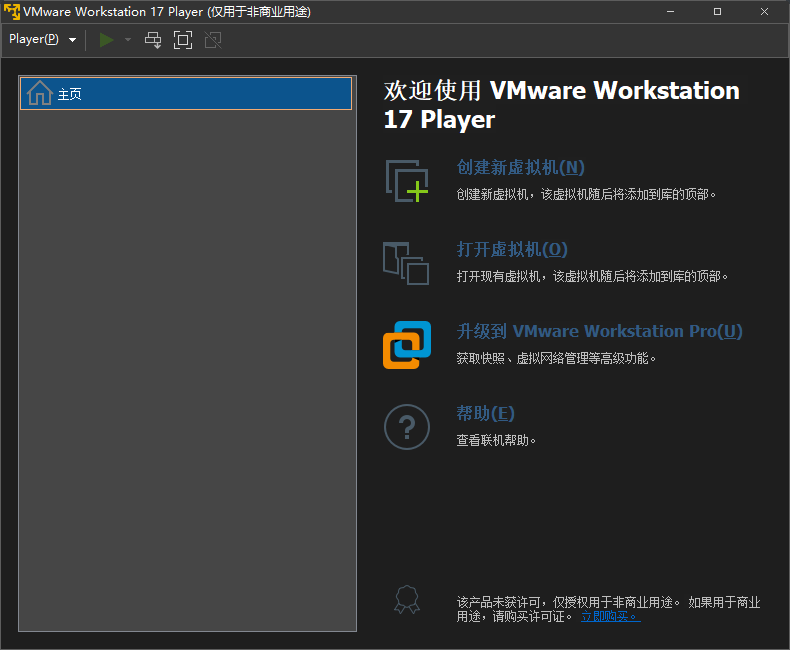Image resolution: width=790 pixels, height=650 pixels.
Task: Click the create new virtual machine icon
Action: click(406, 180)
